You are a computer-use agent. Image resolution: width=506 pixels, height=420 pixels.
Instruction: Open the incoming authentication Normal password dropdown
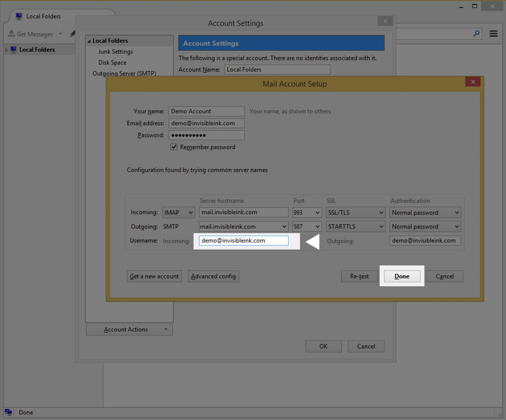coord(425,212)
